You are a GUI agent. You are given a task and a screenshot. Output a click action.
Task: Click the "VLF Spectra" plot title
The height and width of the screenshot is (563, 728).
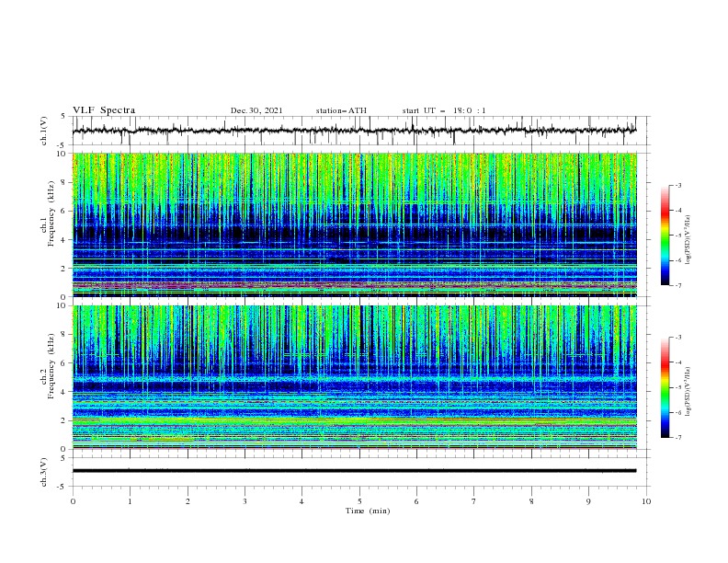pyautogui.click(x=104, y=110)
